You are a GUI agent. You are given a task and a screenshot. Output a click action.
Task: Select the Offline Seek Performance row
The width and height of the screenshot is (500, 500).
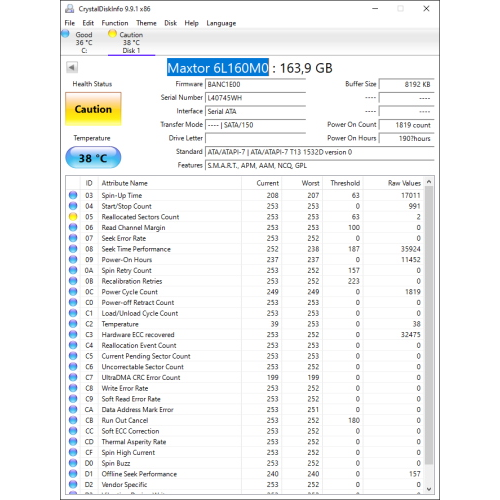(x=245, y=474)
